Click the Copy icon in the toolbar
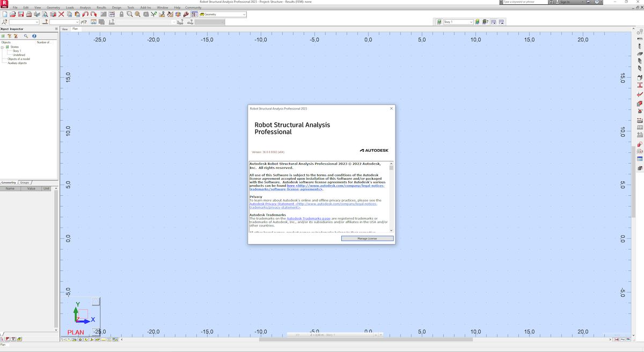644x352 pixels. pyautogui.click(x=69, y=14)
